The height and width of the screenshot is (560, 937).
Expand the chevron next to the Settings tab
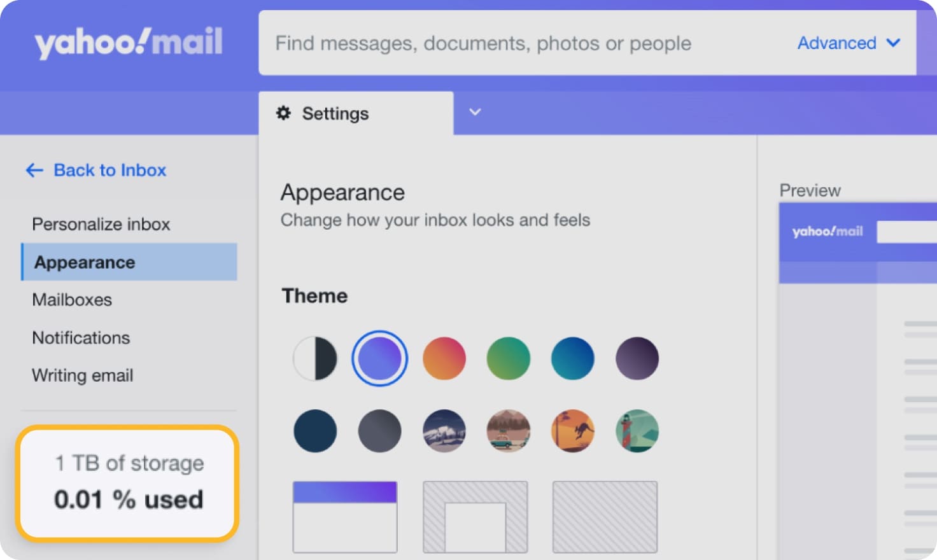pos(474,112)
